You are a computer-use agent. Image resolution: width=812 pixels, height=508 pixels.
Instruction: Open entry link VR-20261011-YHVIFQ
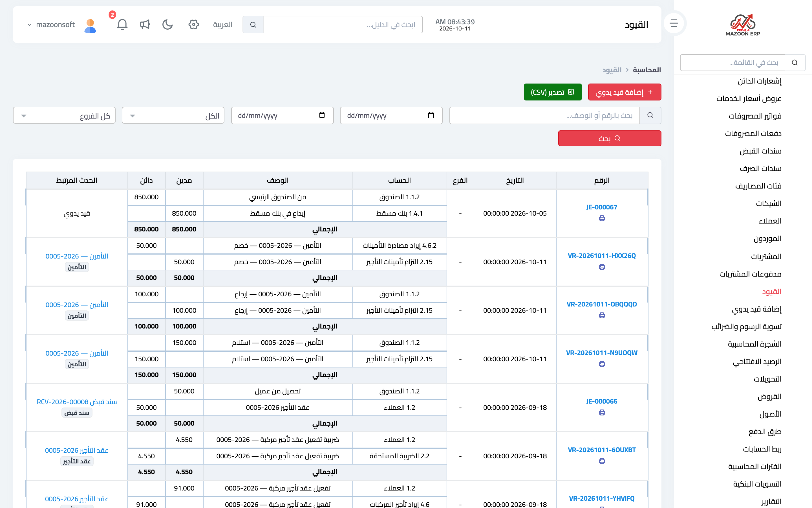pyautogui.click(x=602, y=498)
